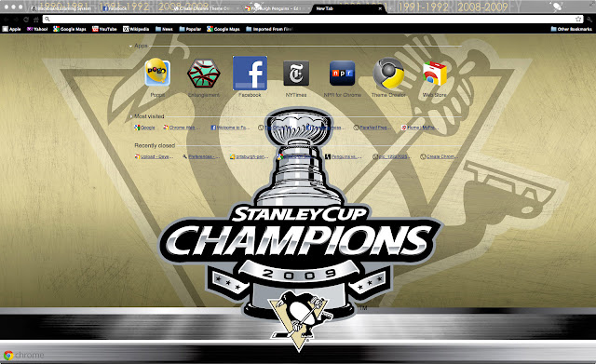Open the Other Bookmarks folder
Image resolution: width=596 pixels, height=364 pixels.
571,29
